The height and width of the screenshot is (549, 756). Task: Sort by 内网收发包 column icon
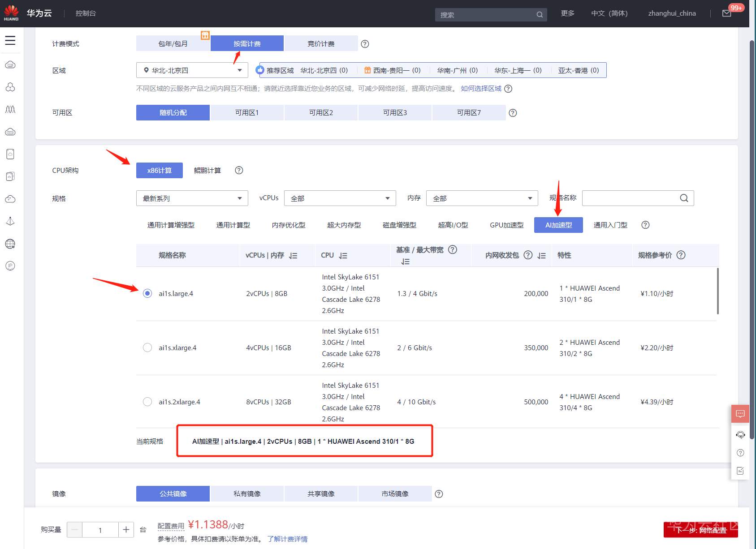point(541,256)
